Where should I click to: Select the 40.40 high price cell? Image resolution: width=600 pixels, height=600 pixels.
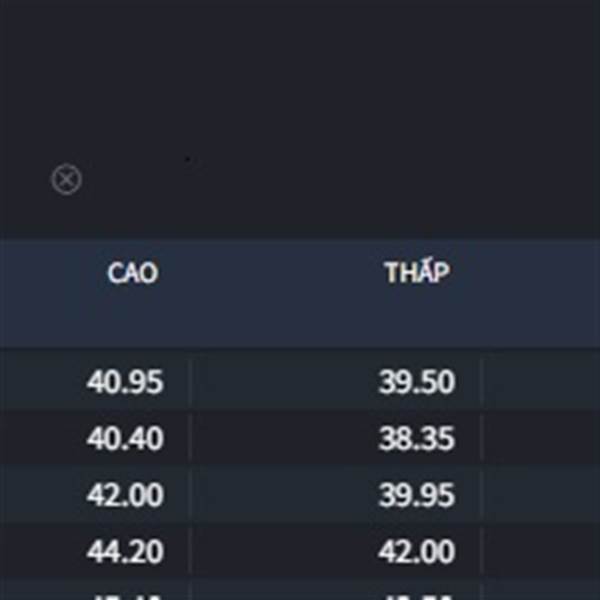tap(125, 439)
